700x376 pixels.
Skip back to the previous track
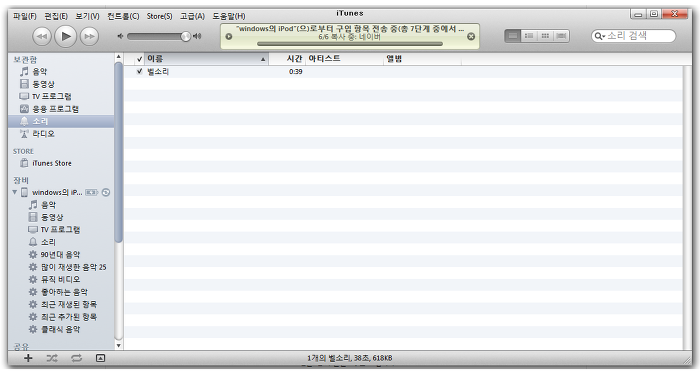[x=42, y=36]
